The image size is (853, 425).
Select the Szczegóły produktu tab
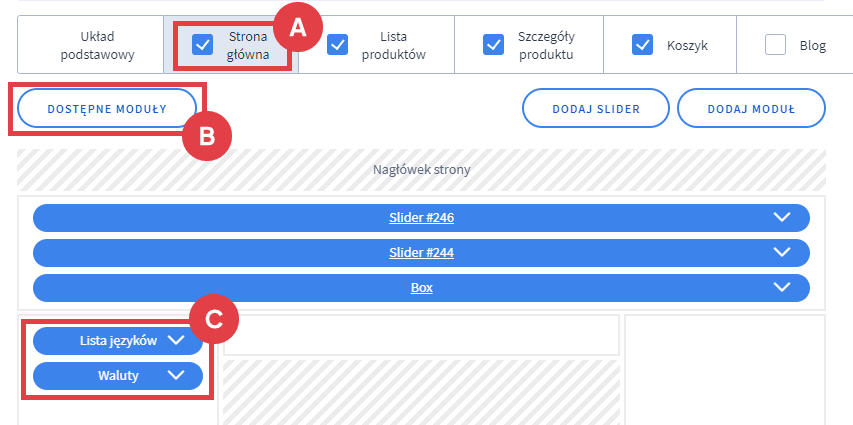tap(546, 45)
